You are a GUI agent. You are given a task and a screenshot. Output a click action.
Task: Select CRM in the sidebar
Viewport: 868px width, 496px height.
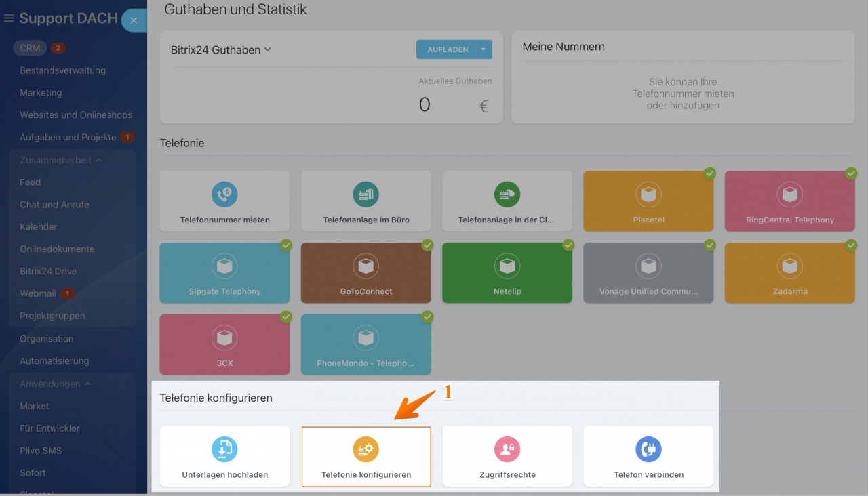click(x=30, y=47)
